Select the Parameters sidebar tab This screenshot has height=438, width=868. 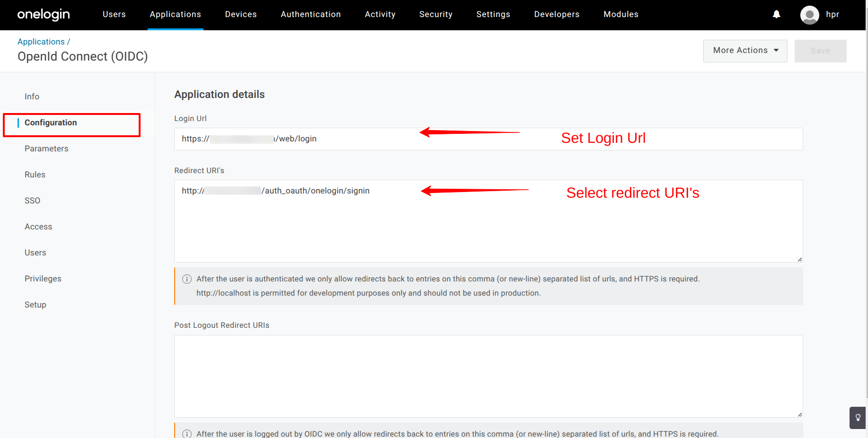click(x=46, y=149)
